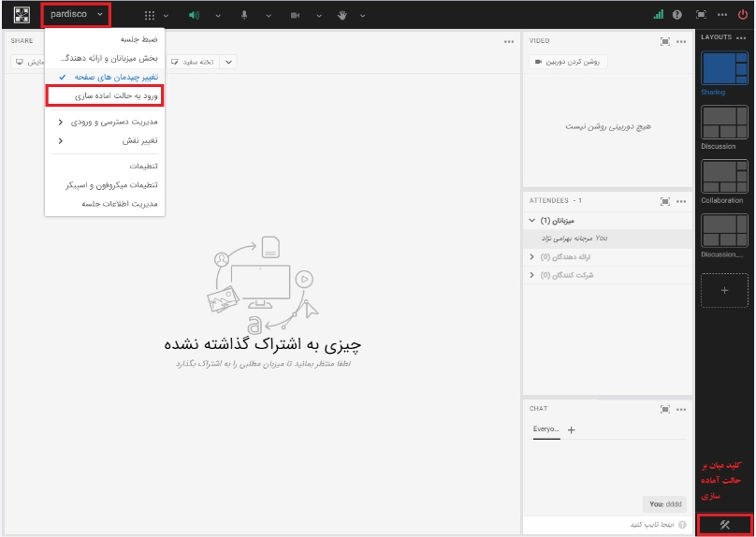The image size is (756, 537).
Task: Open تنظیمات میکروفون و اسپیکر menu entry
Action: 105,184
